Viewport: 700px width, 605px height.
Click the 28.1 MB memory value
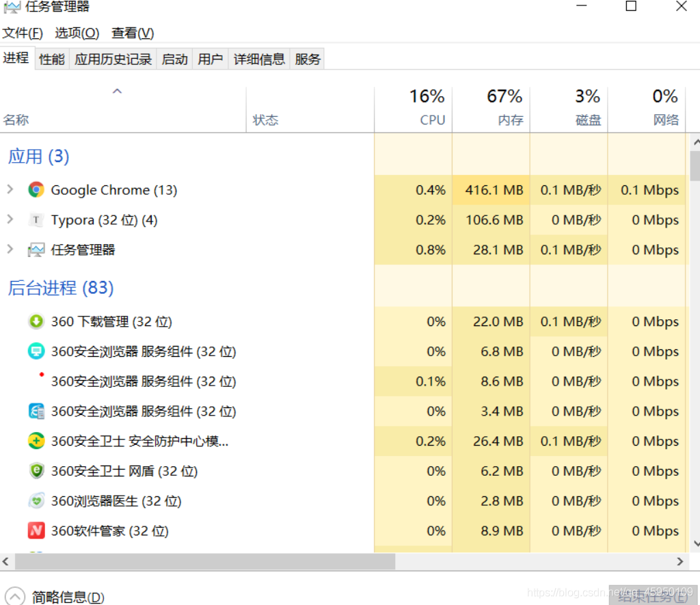click(x=498, y=250)
